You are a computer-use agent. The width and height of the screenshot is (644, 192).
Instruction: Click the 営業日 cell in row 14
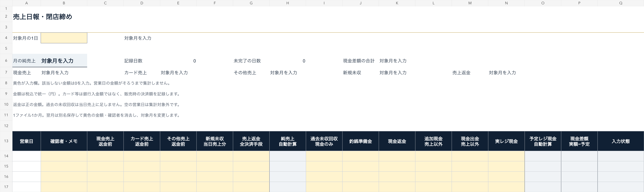(27, 156)
